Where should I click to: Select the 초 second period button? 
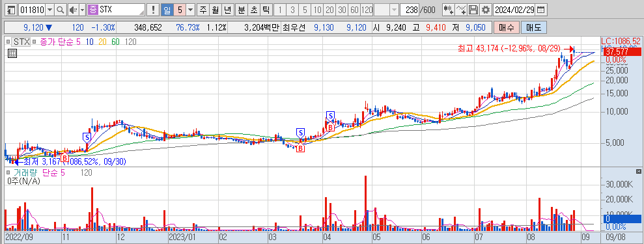click(254, 10)
